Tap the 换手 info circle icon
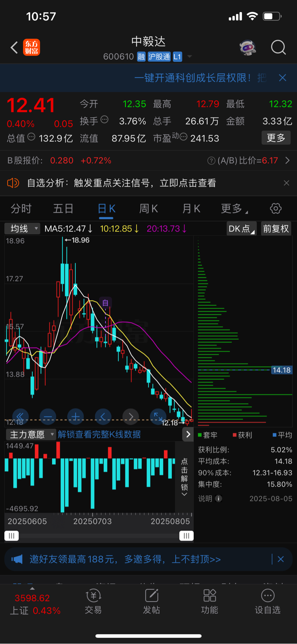The width and height of the screenshot is (297, 644). pos(104,120)
